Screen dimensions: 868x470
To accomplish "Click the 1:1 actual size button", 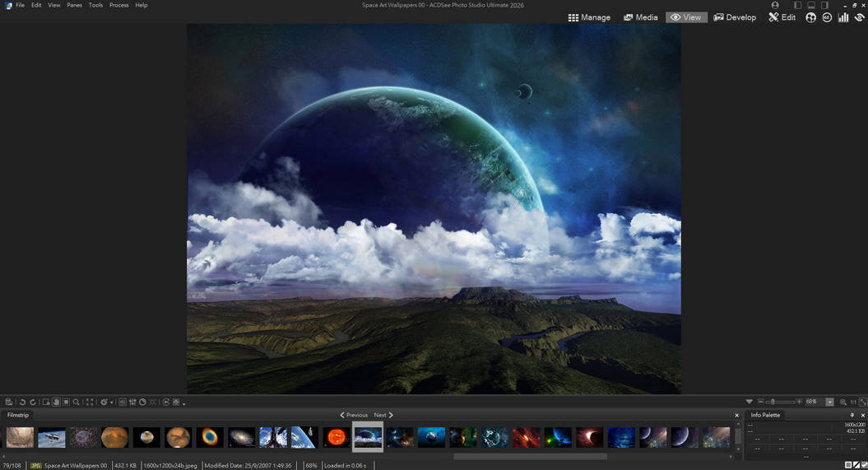I will click(853, 402).
